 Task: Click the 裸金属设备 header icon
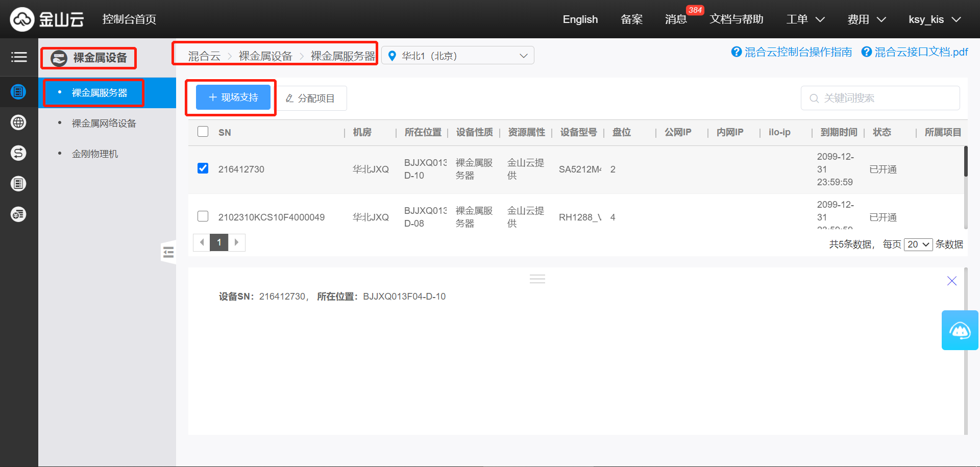point(59,58)
